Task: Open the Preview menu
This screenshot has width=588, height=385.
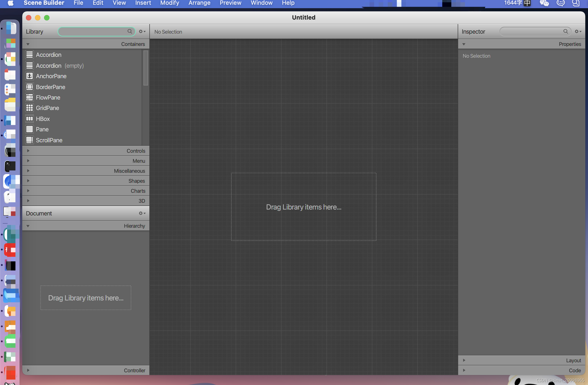Action: (230, 3)
